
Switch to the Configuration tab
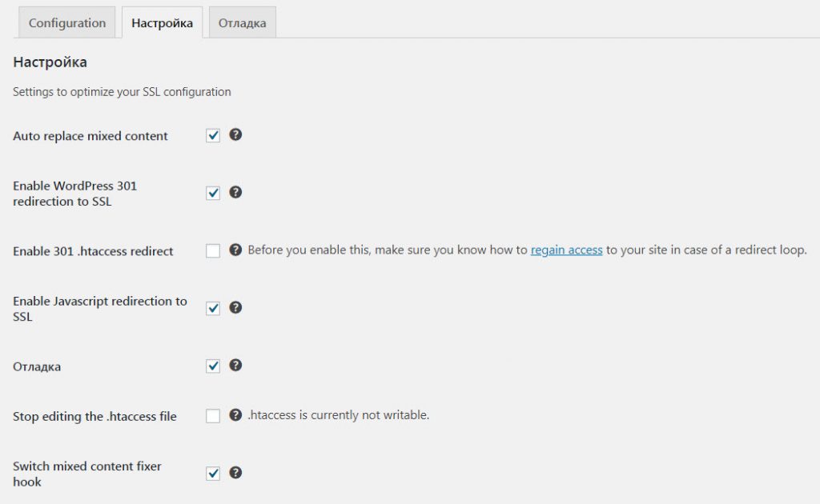click(x=67, y=22)
